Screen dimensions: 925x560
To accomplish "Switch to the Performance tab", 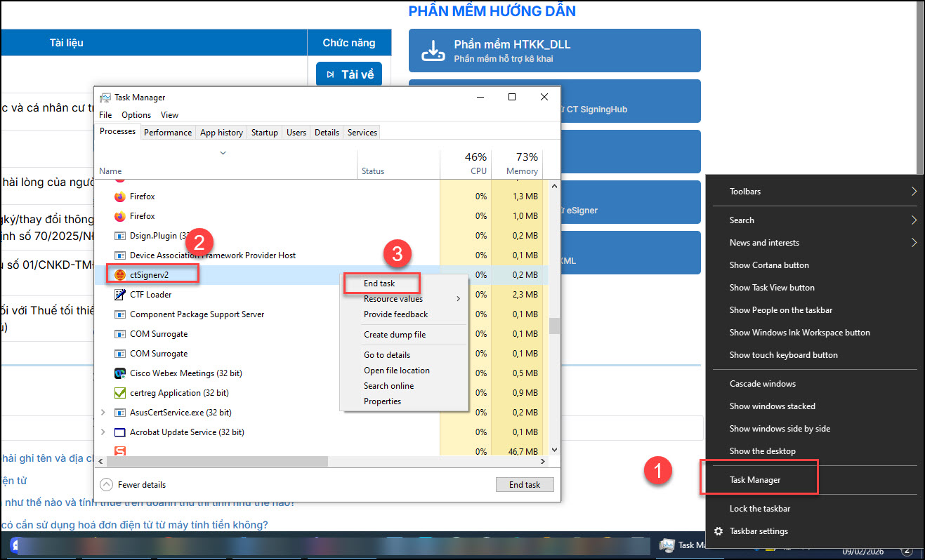I will click(168, 133).
